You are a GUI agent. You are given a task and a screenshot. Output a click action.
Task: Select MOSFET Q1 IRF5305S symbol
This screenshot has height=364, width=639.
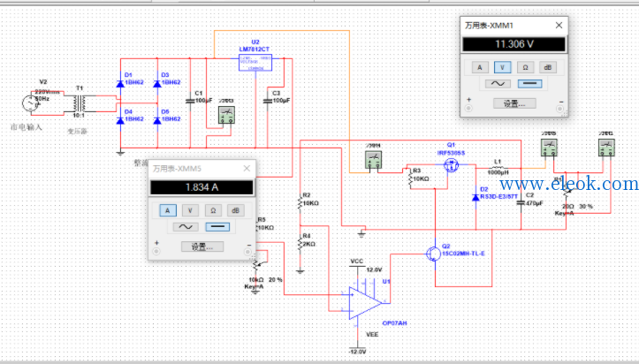click(451, 165)
